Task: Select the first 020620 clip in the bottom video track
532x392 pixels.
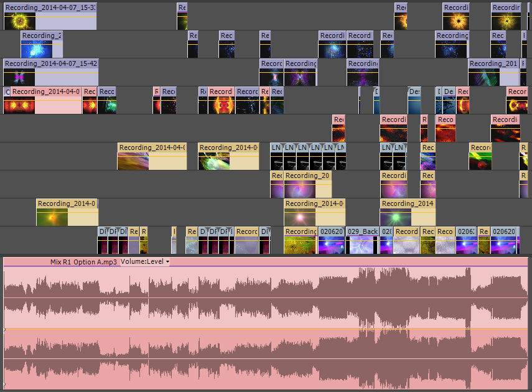Action: coord(331,231)
